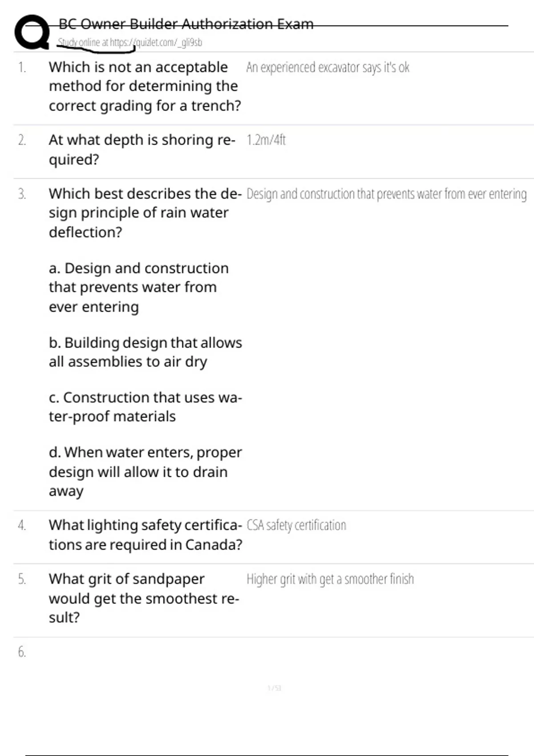Open the quizlet.com study online link
The image size is (534, 756).
pos(129,43)
